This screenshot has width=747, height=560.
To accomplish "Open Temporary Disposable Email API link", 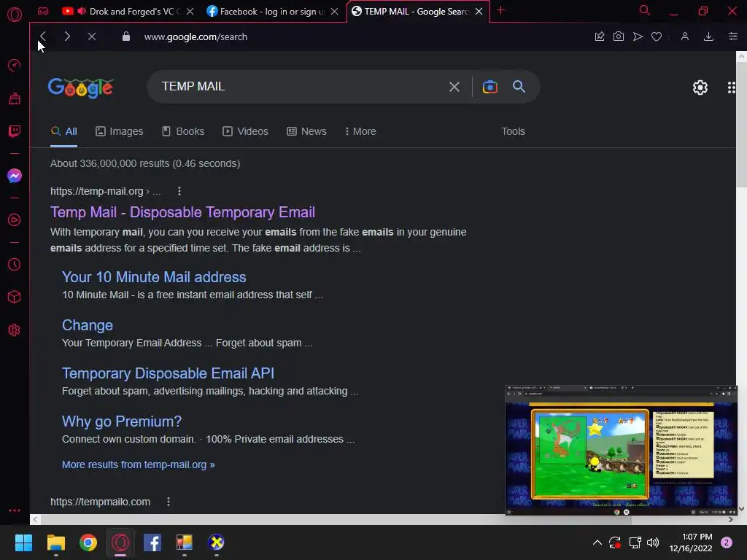I will click(168, 373).
